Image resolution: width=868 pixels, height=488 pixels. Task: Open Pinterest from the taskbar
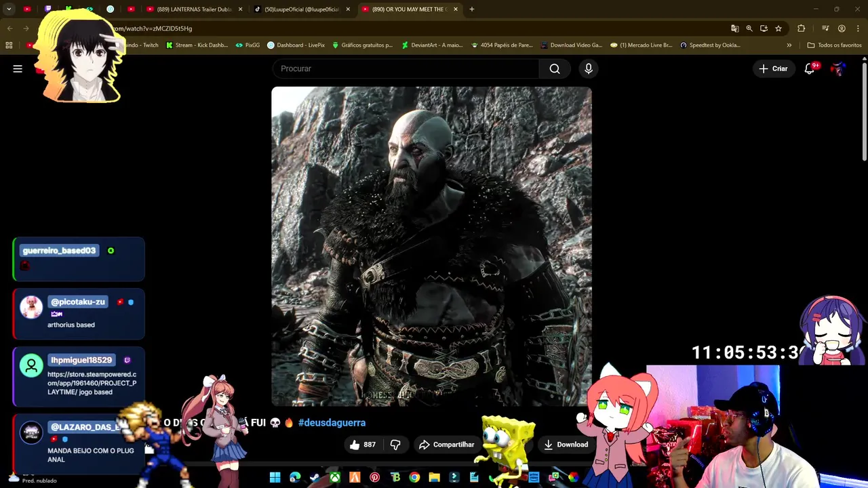(x=374, y=478)
